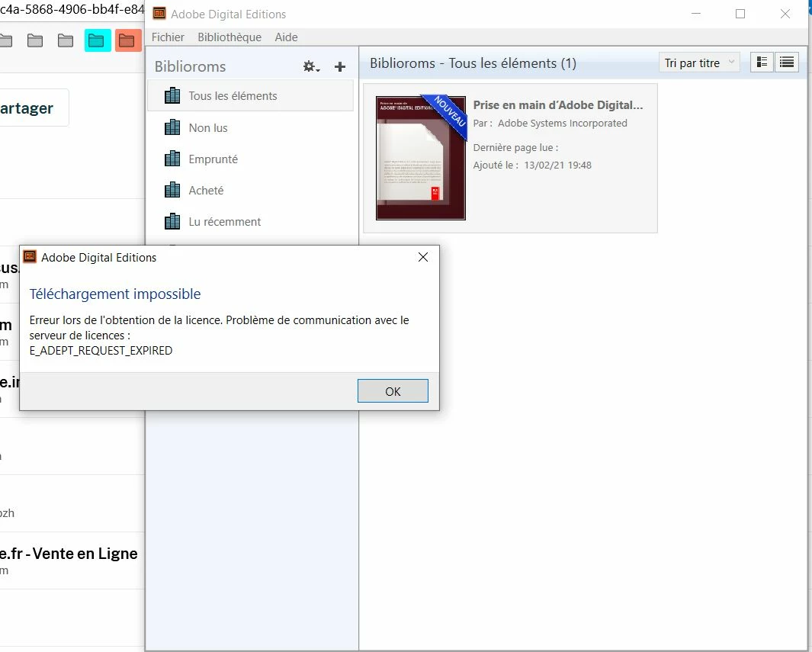The height and width of the screenshot is (652, 812).
Task: Open the Prise en main book cover thumbnail
Action: tap(421, 158)
